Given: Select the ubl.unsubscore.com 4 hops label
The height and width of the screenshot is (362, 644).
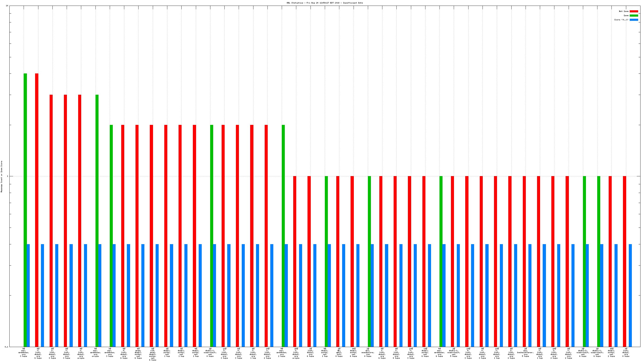Looking at the screenshot, I should tap(367, 352).
